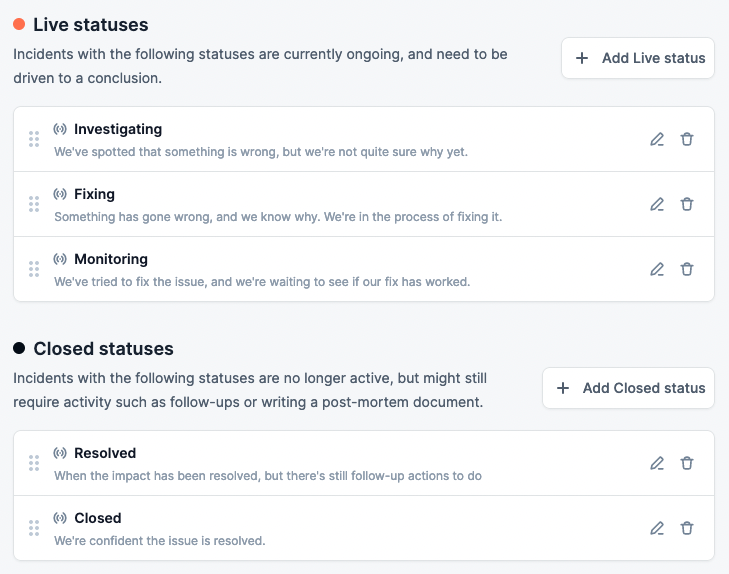Viewport: 729px width, 574px height.
Task: Grab the drag handle for Monitoring
Action: coord(34,269)
